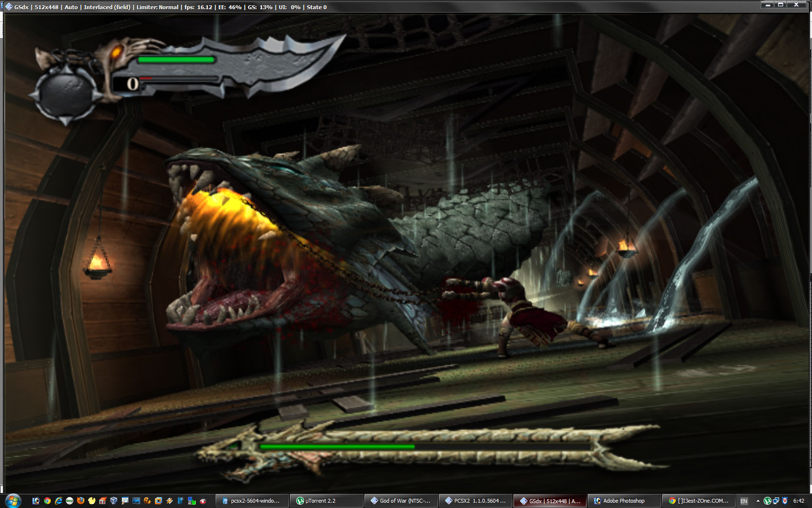Switch to I3est-ZOne.COM Chrome taskbar button
Screen dimensions: 812x508
point(699,501)
